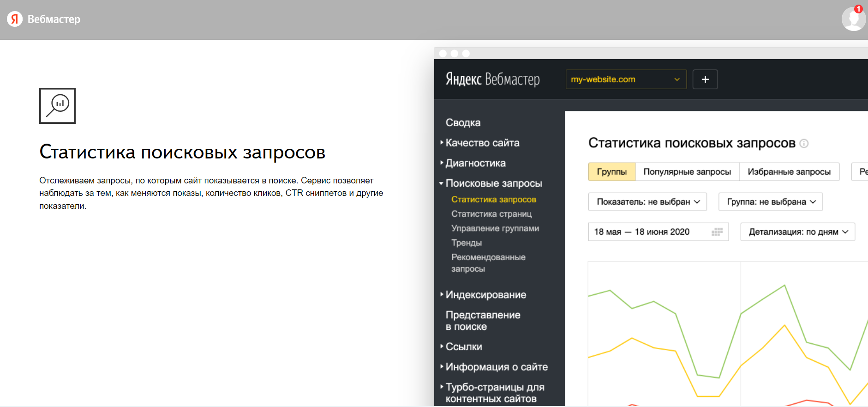This screenshot has width=868, height=407.
Task: Expand the Качество сайта section
Action: [480, 143]
